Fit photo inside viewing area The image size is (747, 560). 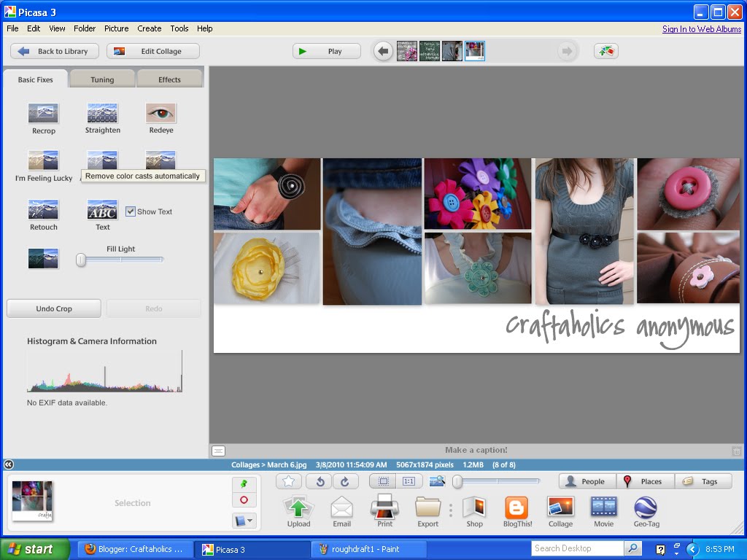[383, 481]
